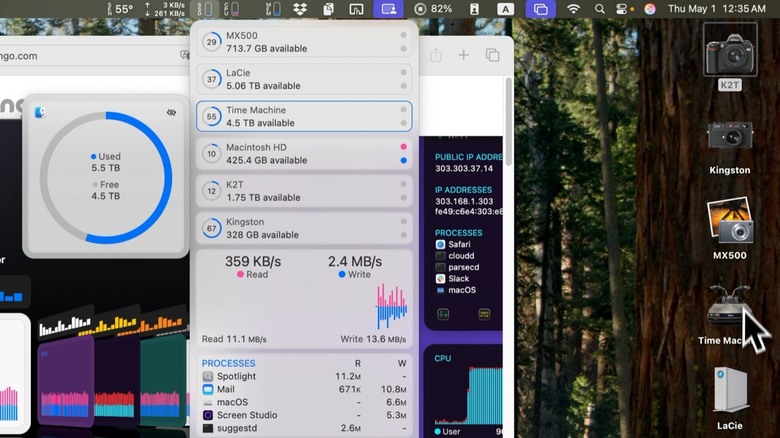The height and width of the screenshot is (438, 780).
Task: Select the K2T disk row
Action: (304, 191)
